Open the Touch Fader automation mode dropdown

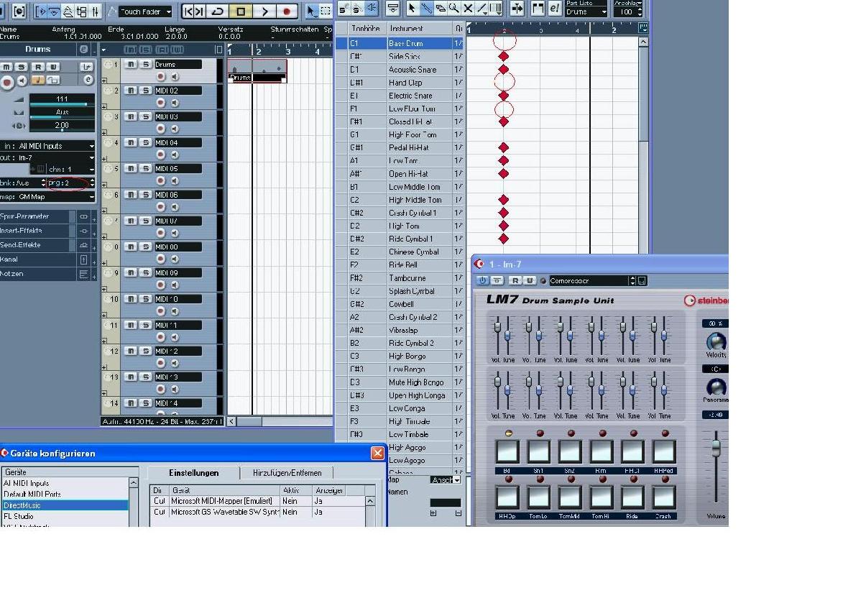(x=147, y=12)
